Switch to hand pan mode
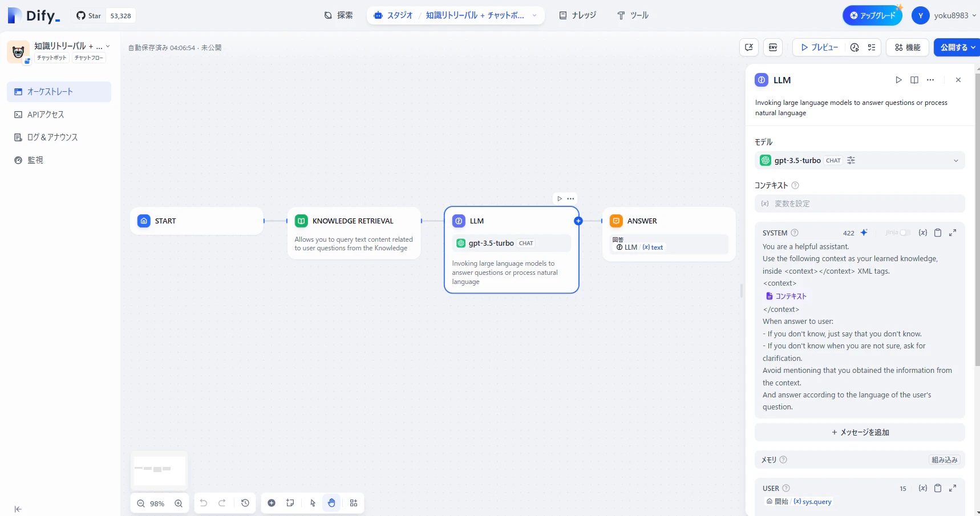The height and width of the screenshot is (516, 980). [x=331, y=503]
